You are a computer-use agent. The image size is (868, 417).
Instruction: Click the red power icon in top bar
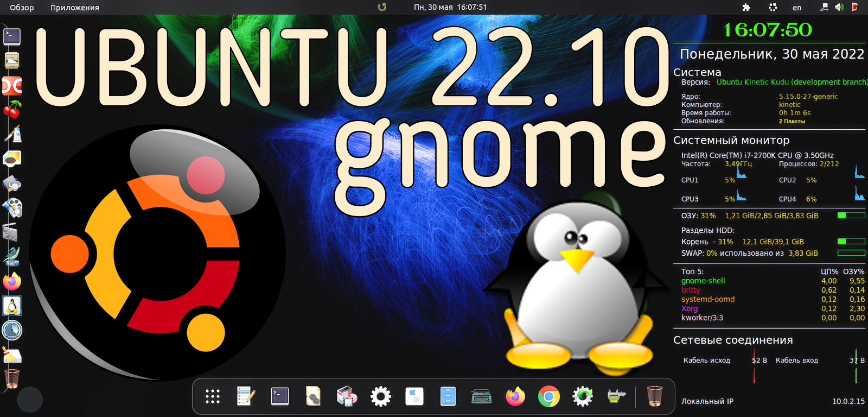point(855,7)
